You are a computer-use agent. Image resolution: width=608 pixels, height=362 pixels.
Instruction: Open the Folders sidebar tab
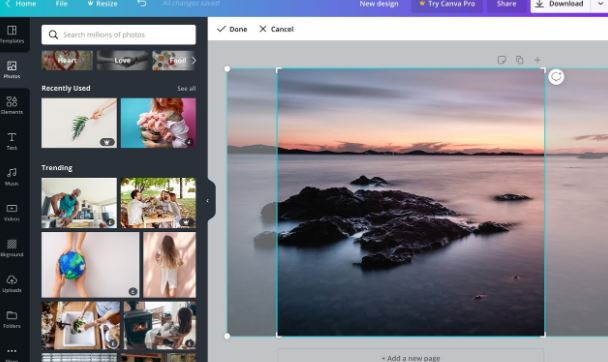click(x=12, y=319)
